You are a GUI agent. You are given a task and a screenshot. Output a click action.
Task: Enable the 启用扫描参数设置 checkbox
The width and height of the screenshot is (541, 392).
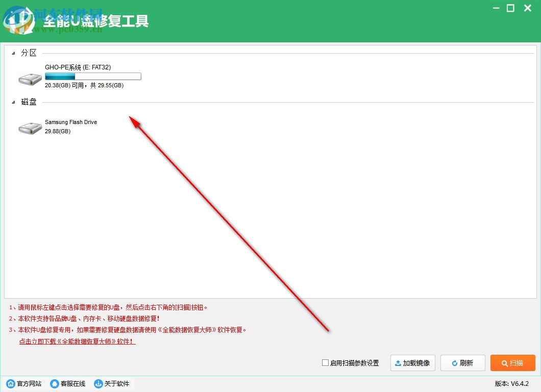(325, 363)
